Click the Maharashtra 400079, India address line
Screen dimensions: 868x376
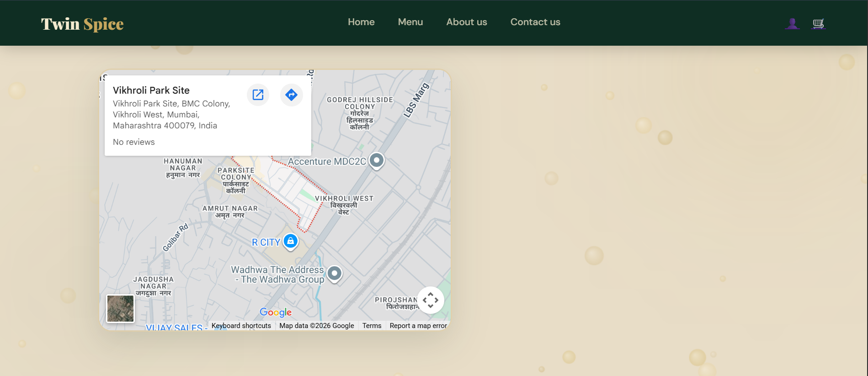[x=165, y=126]
